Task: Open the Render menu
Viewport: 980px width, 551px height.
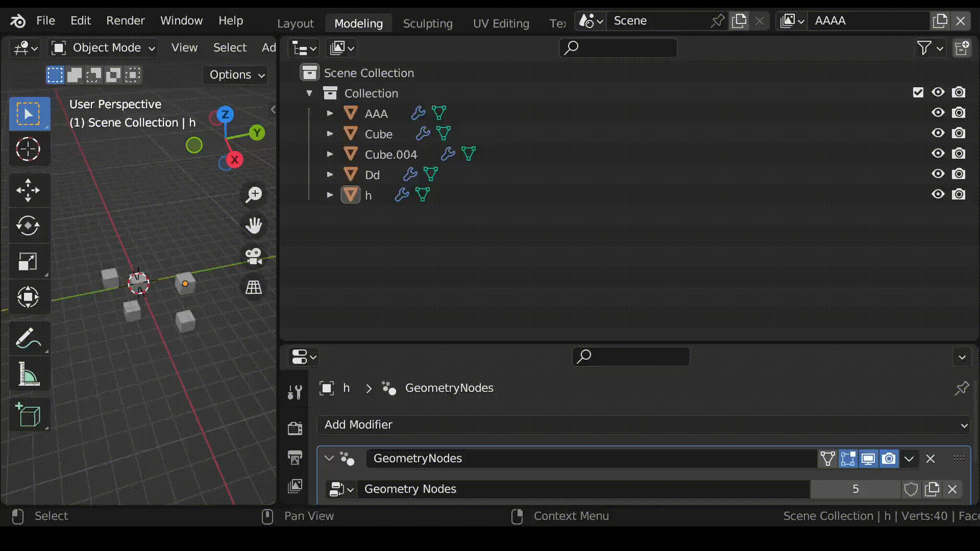Action: [x=125, y=20]
